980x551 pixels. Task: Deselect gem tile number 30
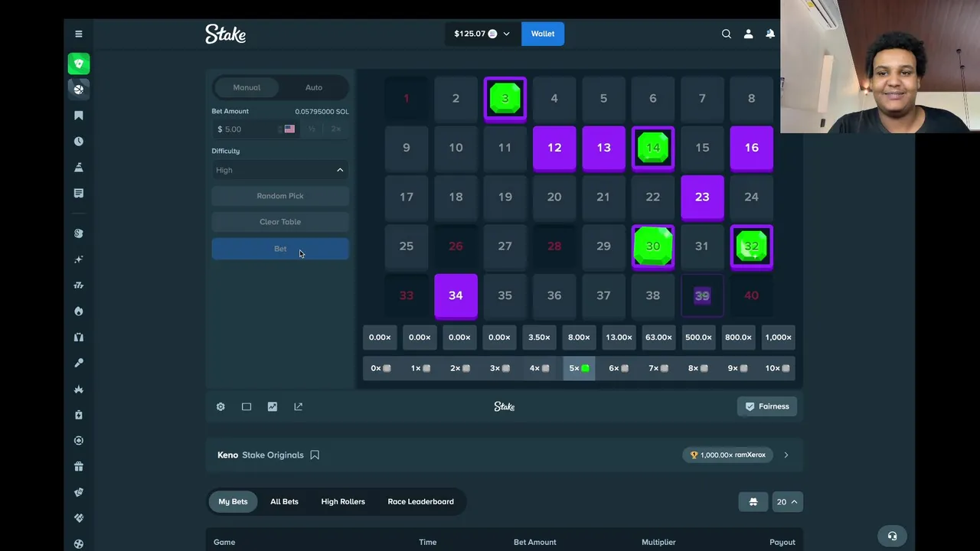[653, 246]
